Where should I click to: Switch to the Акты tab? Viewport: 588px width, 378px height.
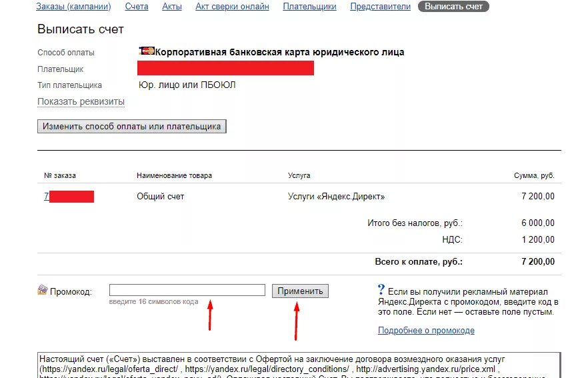(172, 7)
